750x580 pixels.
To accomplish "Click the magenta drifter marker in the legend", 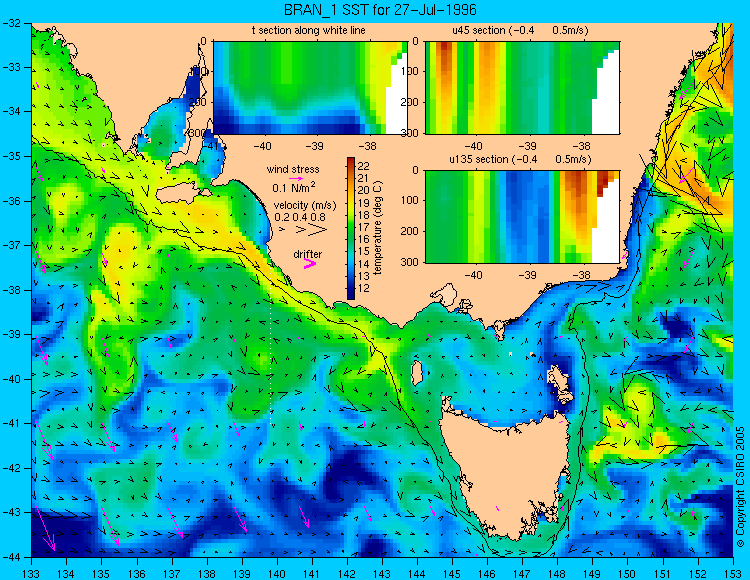I will (310, 264).
